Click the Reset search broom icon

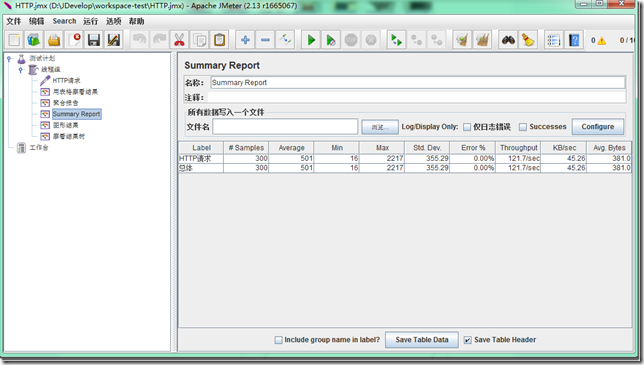coord(528,40)
